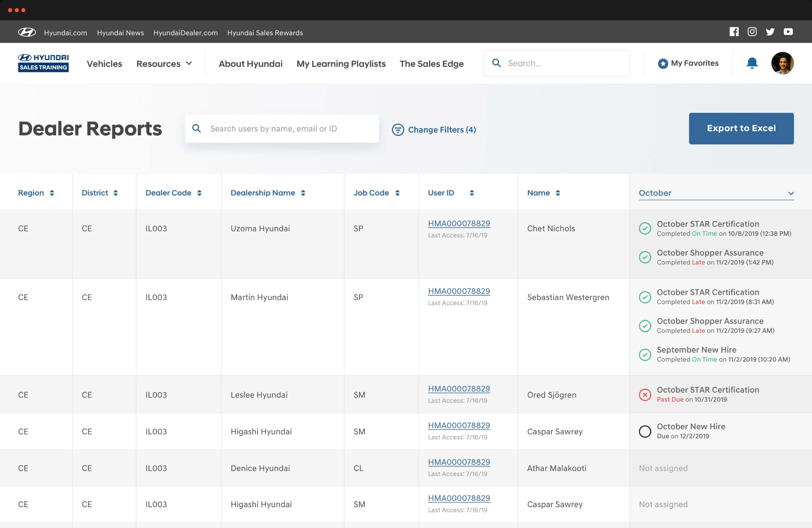Click the My Favorites star icon
812x528 pixels.
tap(663, 63)
